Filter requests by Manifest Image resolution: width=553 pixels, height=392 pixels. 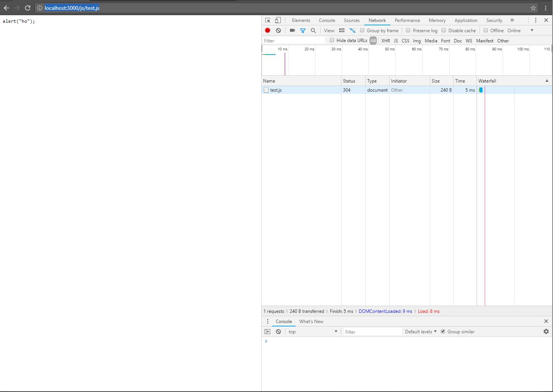pyautogui.click(x=485, y=41)
